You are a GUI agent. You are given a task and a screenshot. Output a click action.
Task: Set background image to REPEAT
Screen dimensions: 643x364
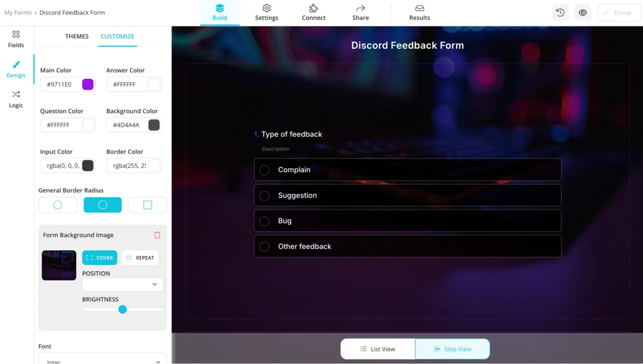pyautogui.click(x=140, y=258)
